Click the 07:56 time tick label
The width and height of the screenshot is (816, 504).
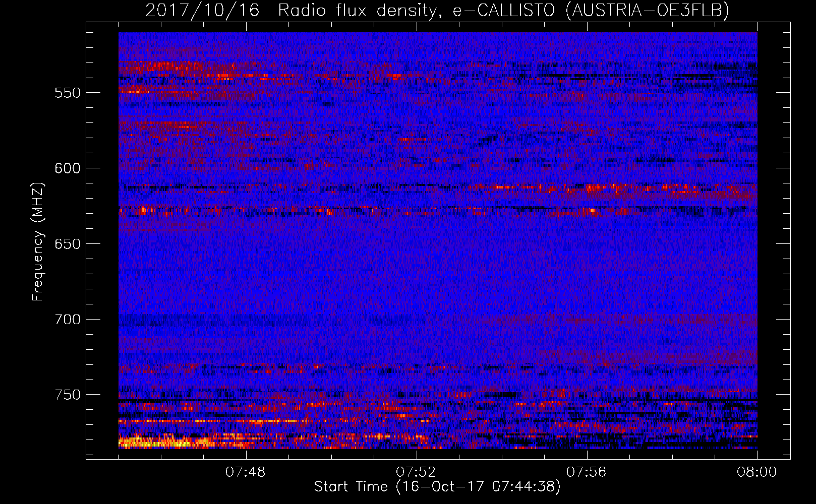(x=587, y=472)
